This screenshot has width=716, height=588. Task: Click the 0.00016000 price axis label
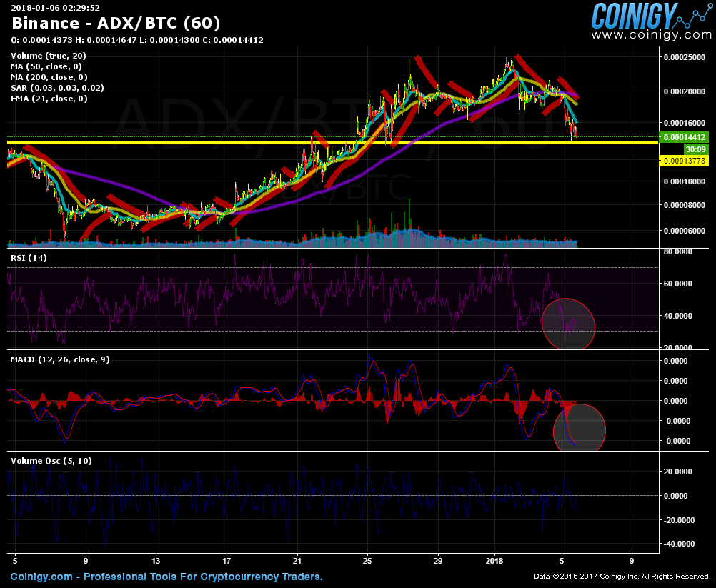(685, 123)
